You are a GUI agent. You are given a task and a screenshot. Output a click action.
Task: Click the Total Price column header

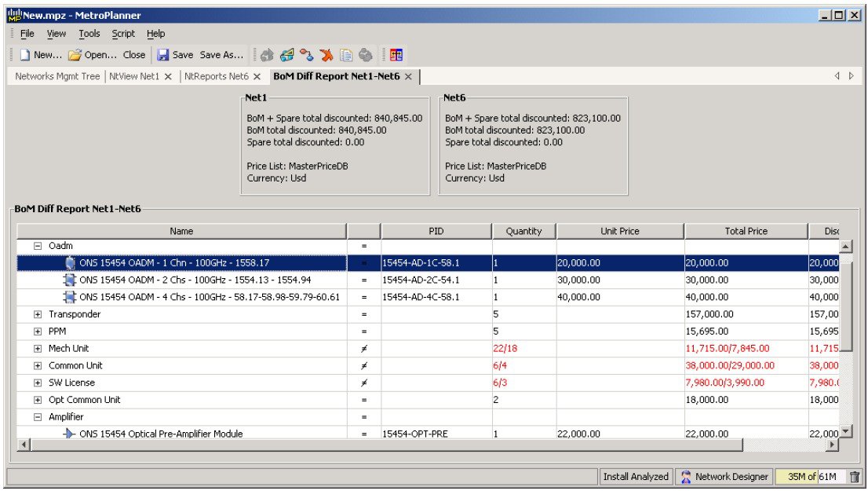pyautogui.click(x=746, y=231)
